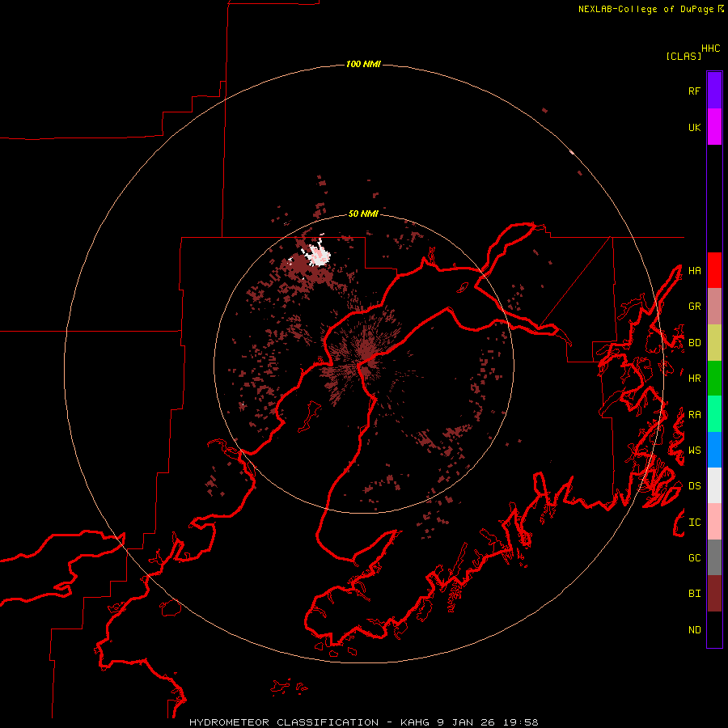
Task: Click the HR legend label
Action: point(694,379)
